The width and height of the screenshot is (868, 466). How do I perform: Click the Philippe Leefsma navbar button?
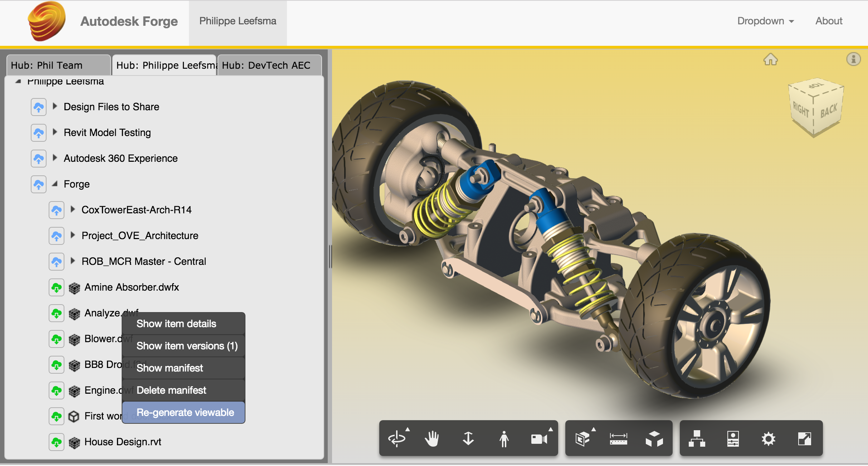click(238, 21)
